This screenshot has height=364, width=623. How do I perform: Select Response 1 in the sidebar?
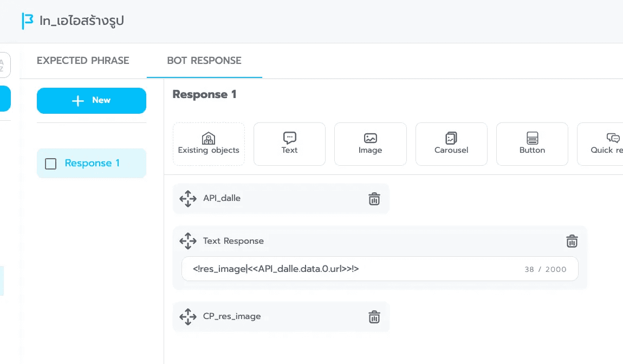pyautogui.click(x=92, y=163)
